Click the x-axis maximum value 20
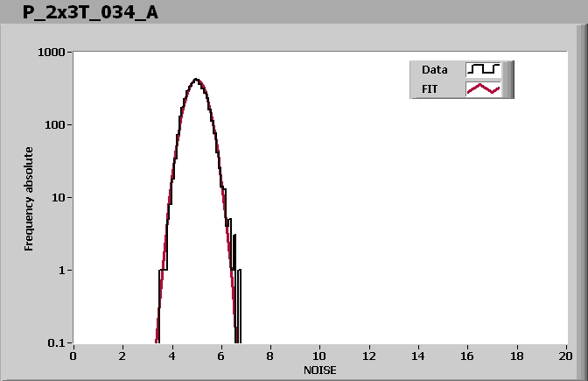The width and height of the screenshot is (588, 381). (566, 356)
